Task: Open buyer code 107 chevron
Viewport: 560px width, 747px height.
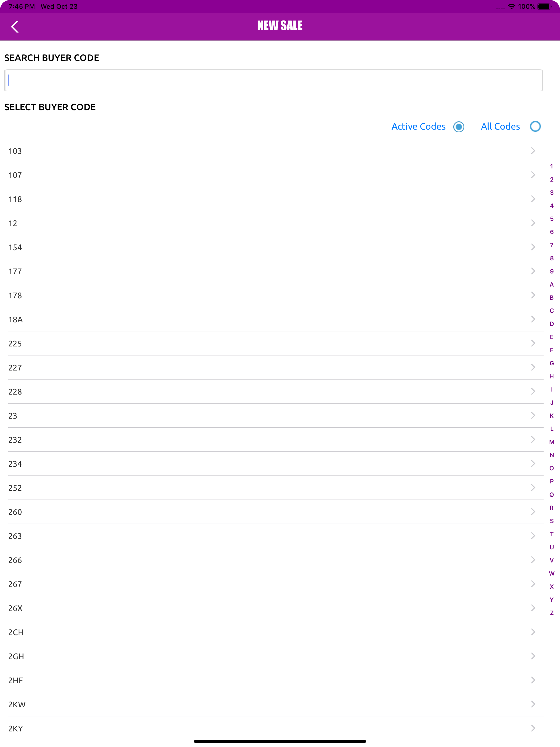Action: point(533,175)
